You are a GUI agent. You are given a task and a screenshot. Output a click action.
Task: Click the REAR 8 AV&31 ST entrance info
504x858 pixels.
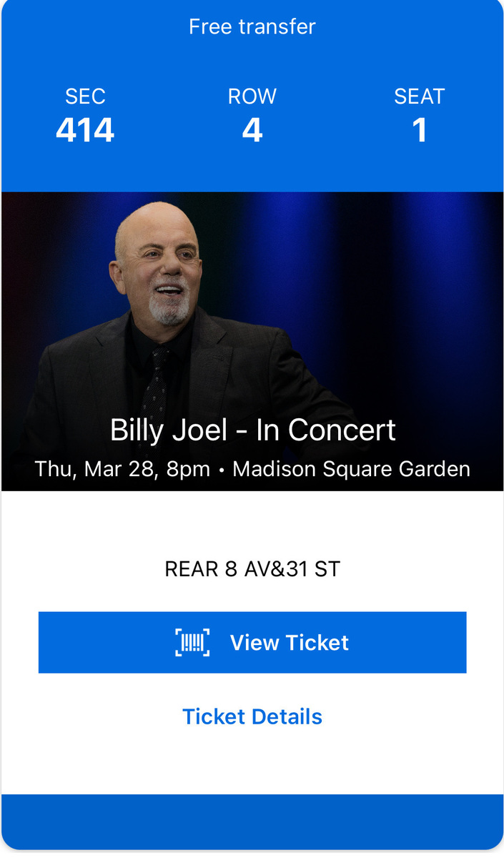(252, 569)
